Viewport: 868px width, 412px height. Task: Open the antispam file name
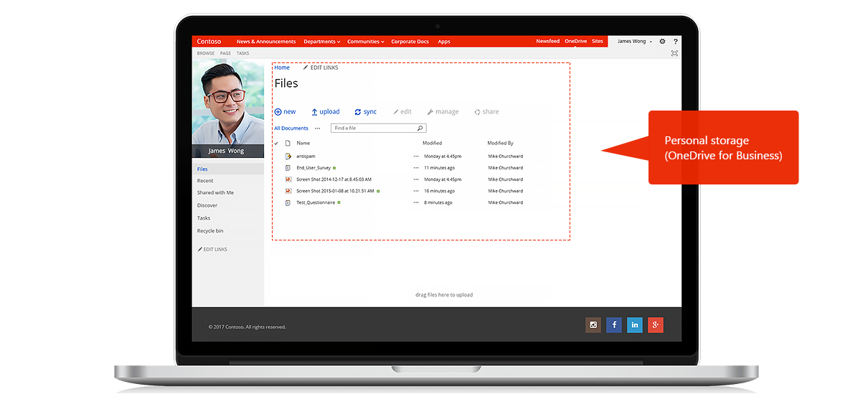pos(306,156)
